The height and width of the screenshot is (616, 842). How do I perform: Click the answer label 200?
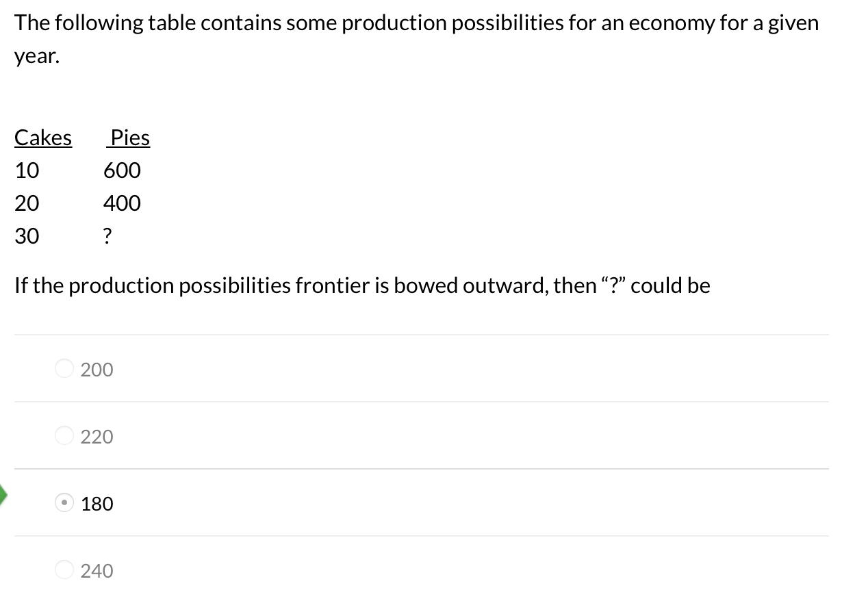[x=96, y=369]
